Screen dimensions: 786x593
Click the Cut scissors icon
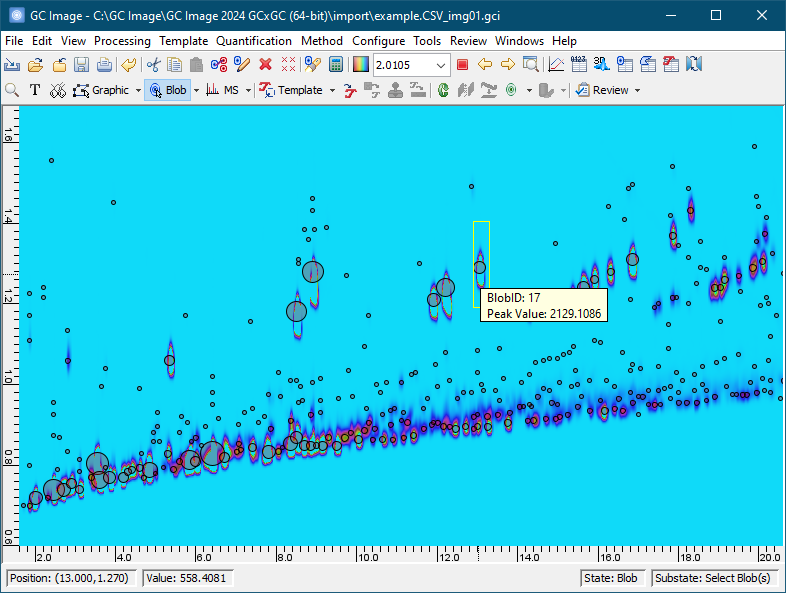coord(153,65)
